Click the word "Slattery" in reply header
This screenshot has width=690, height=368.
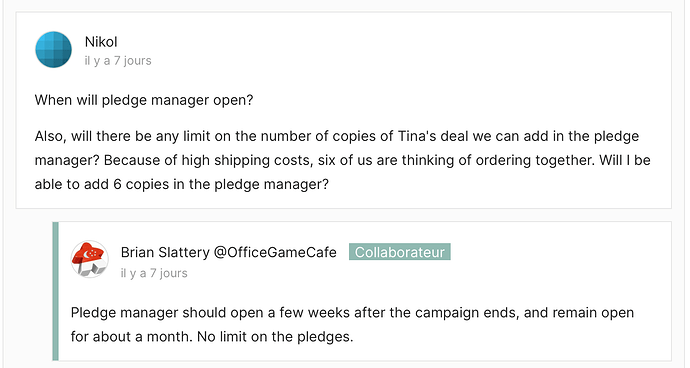(184, 252)
